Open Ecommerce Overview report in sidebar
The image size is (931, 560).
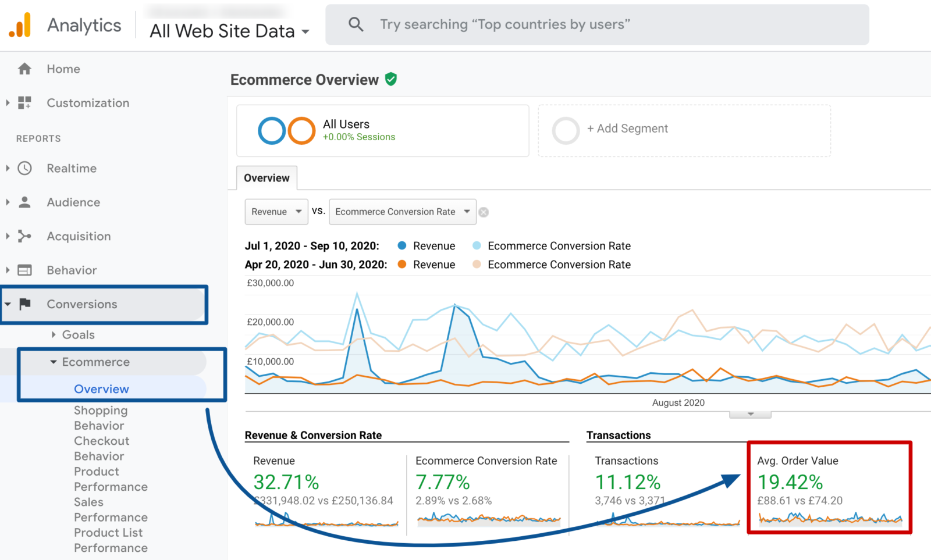tap(101, 389)
